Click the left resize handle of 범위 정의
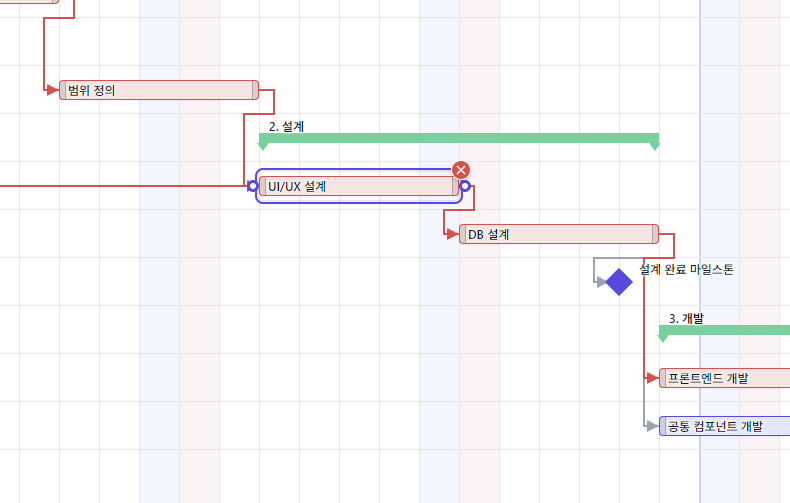The image size is (790, 503). (x=63, y=90)
